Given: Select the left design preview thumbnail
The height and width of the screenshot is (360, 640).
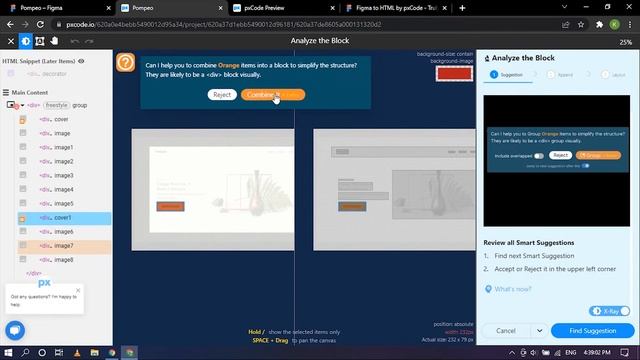Looking at the screenshot, I should click(213, 190).
